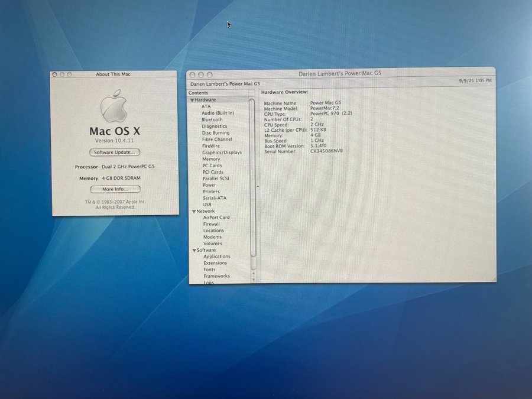The width and height of the screenshot is (532, 399).
Task: Click the Hardware Overview heading
Action: pos(284,92)
